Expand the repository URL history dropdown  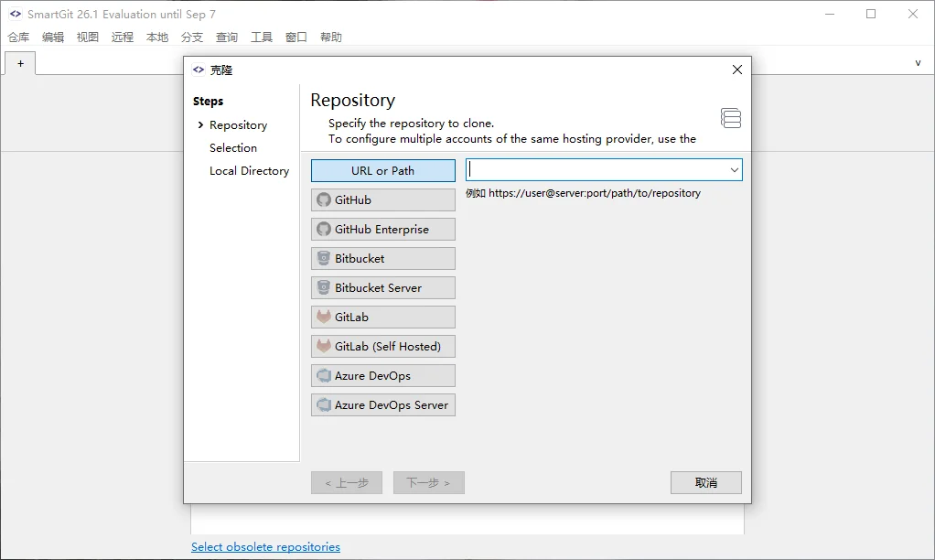[734, 170]
